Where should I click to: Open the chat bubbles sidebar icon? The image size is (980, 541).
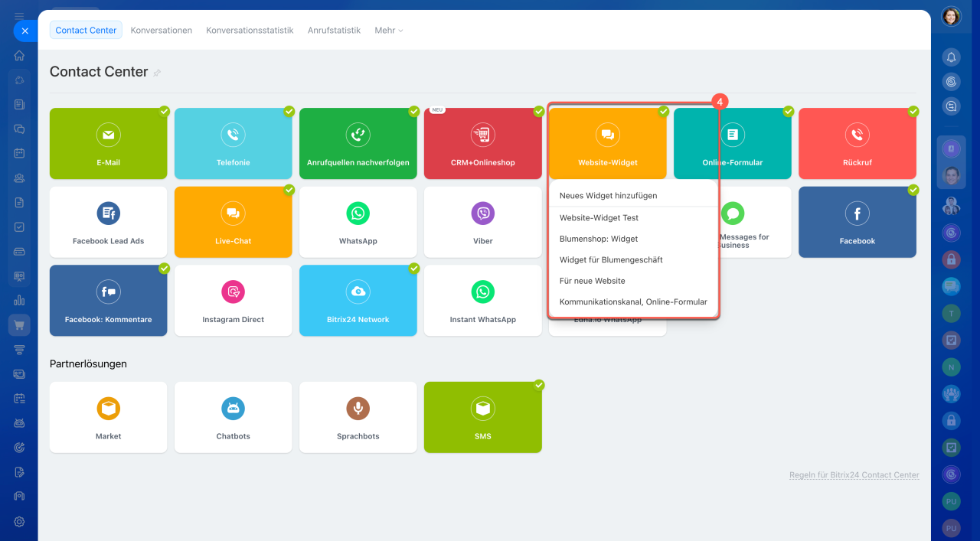19,129
